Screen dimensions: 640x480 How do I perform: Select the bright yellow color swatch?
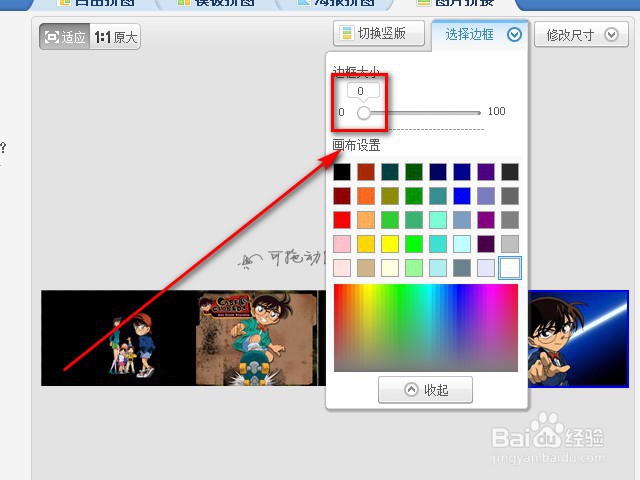390,244
